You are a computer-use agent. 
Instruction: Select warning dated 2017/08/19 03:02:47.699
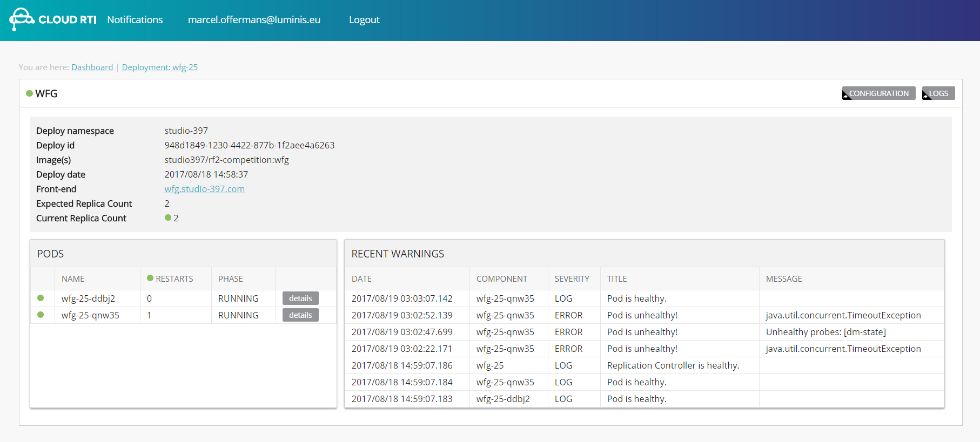click(645, 332)
